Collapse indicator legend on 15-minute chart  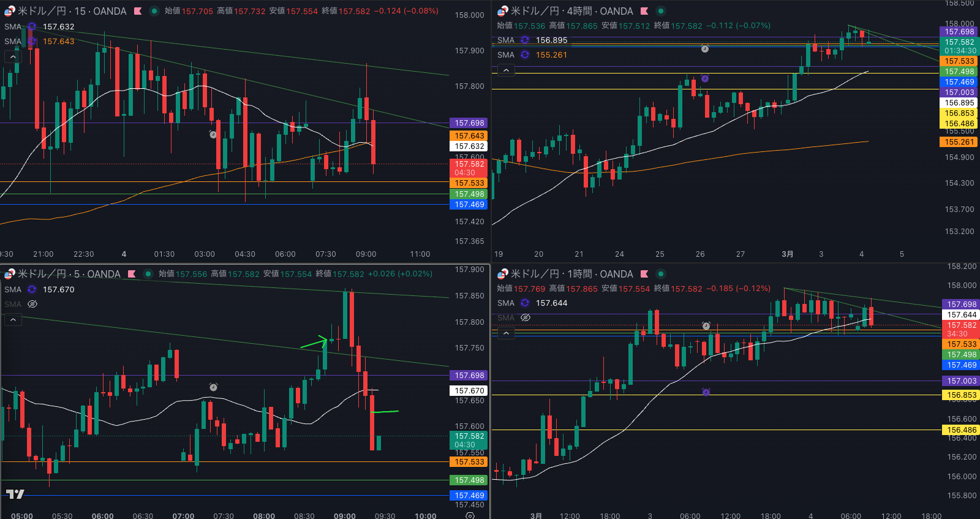[13, 56]
